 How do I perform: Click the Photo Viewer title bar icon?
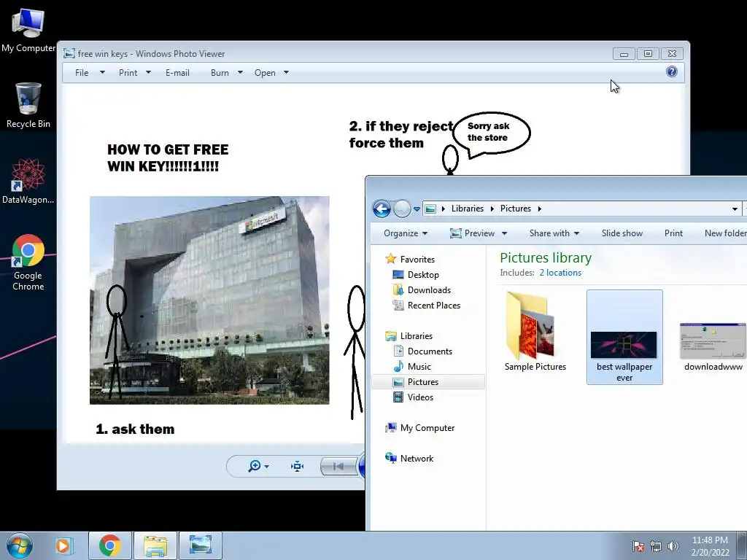[x=69, y=53]
